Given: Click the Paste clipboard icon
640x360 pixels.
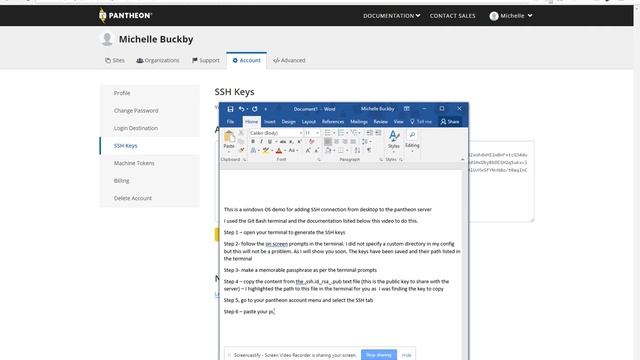Looking at the screenshot, I should [x=229, y=136].
